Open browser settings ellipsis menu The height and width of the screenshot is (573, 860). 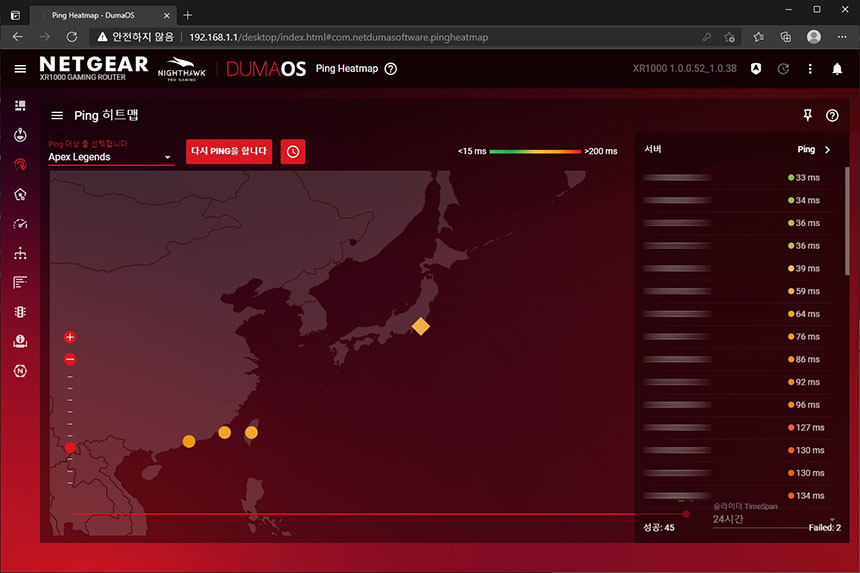842,37
